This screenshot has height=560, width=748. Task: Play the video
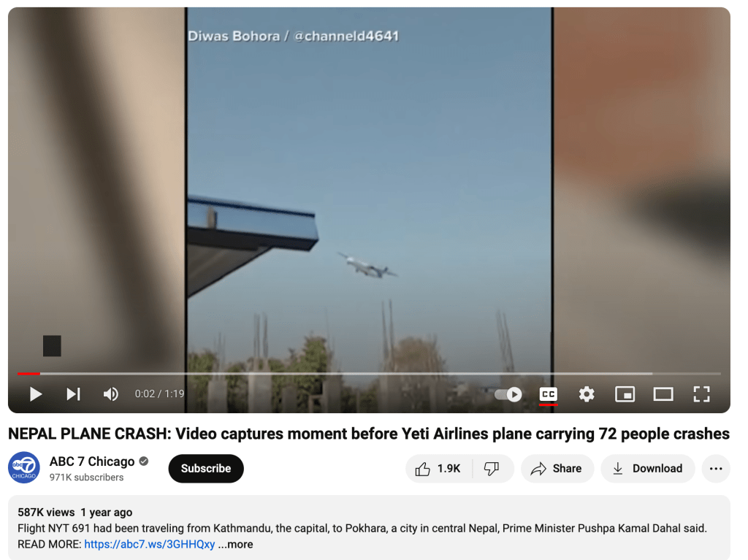pyautogui.click(x=36, y=394)
